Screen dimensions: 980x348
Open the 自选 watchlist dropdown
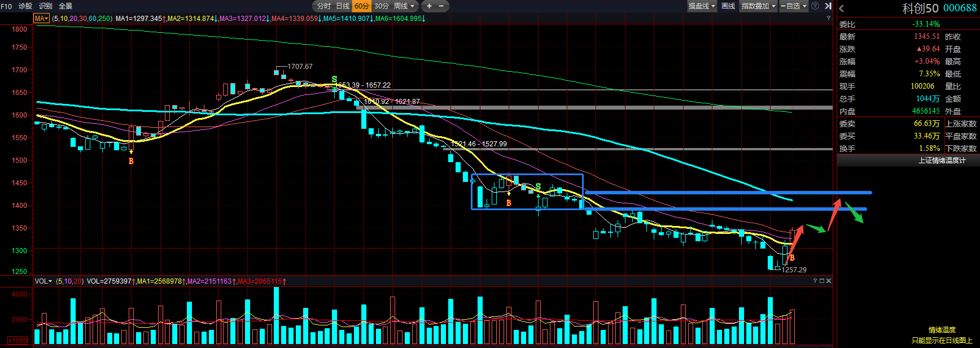[794, 6]
